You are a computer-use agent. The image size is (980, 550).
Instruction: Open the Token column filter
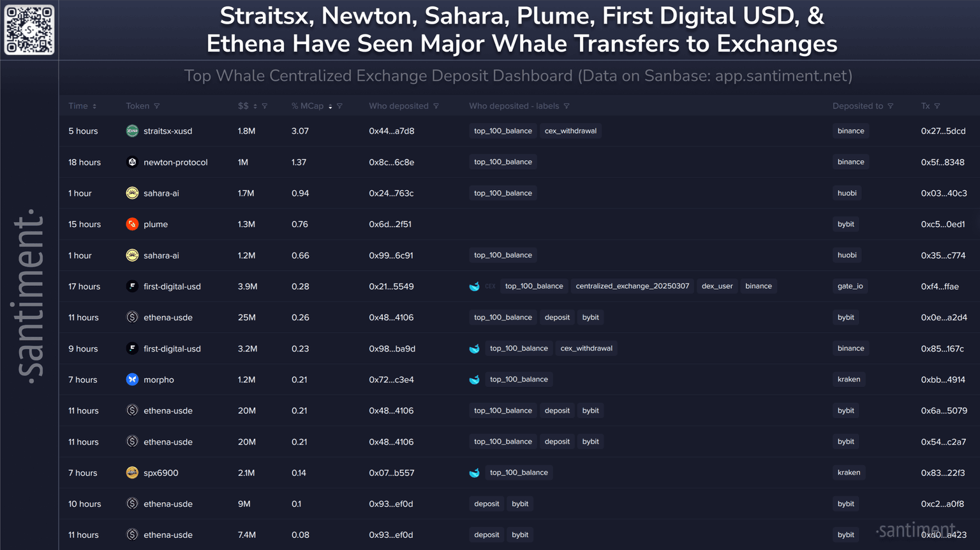point(157,107)
